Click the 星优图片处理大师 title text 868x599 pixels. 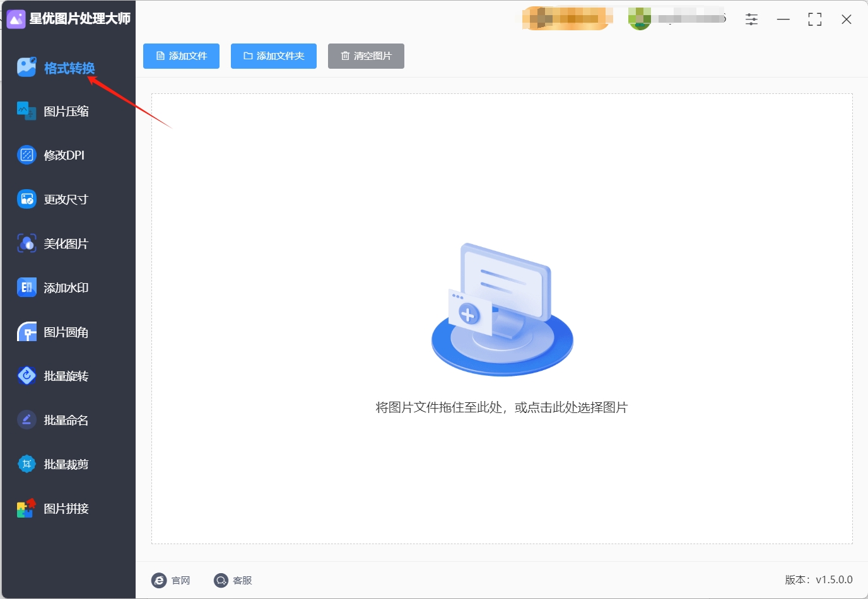click(x=80, y=19)
